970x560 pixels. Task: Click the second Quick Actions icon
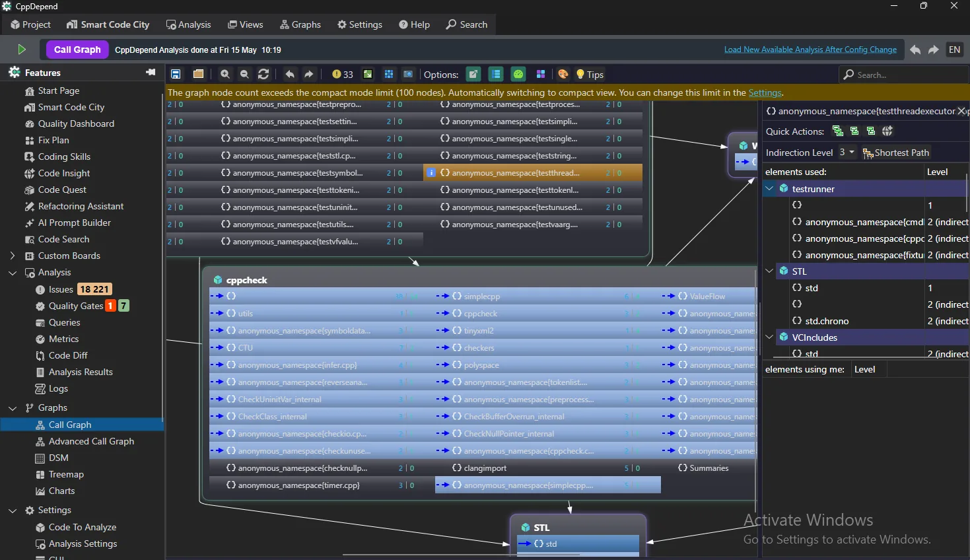[x=854, y=131]
